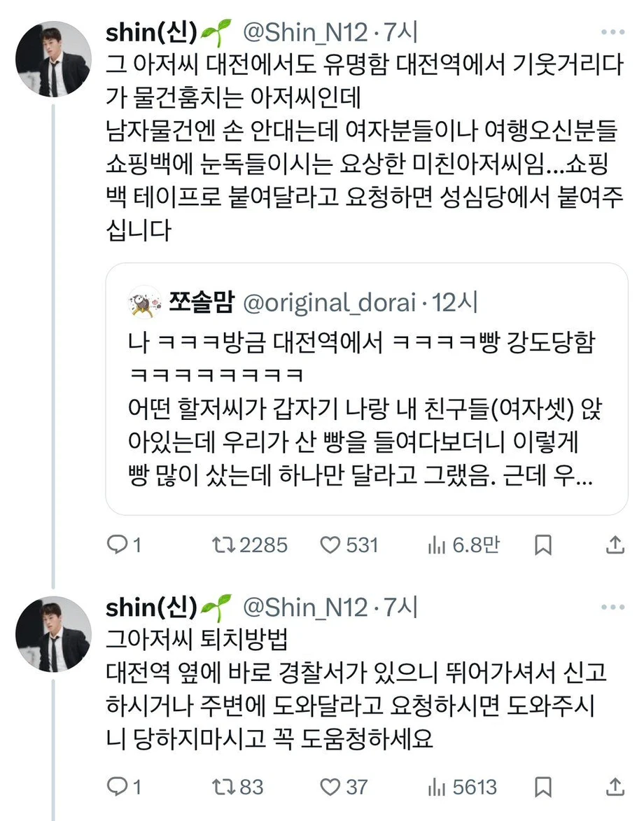Open 쪼솔맘 avatar in quoted tweet
The image size is (644, 821).
(144, 302)
